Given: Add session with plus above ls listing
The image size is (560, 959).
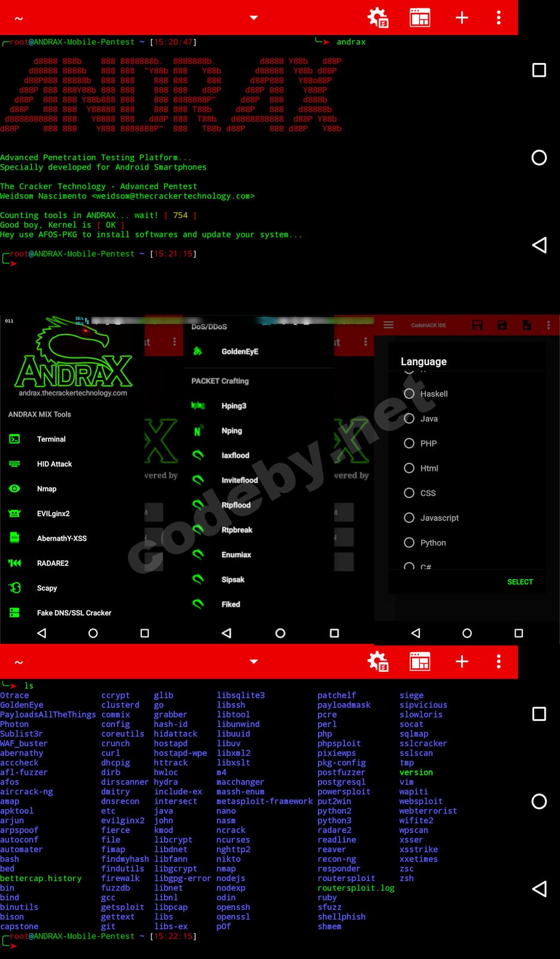Looking at the screenshot, I should point(462,662).
